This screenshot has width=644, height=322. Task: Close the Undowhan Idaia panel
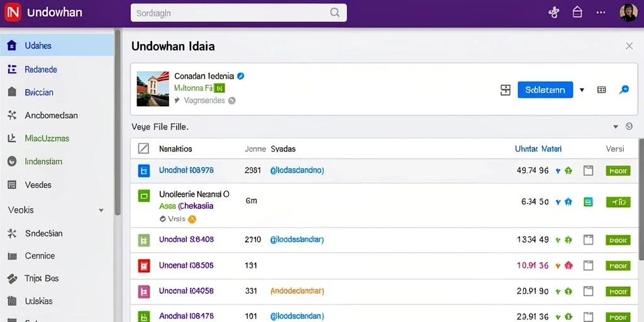click(x=629, y=46)
